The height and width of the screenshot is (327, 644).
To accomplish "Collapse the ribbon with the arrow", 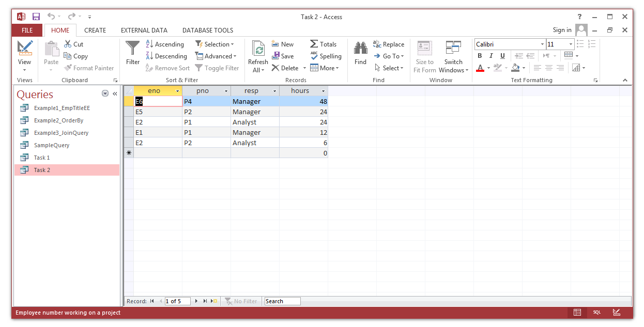I will [625, 80].
